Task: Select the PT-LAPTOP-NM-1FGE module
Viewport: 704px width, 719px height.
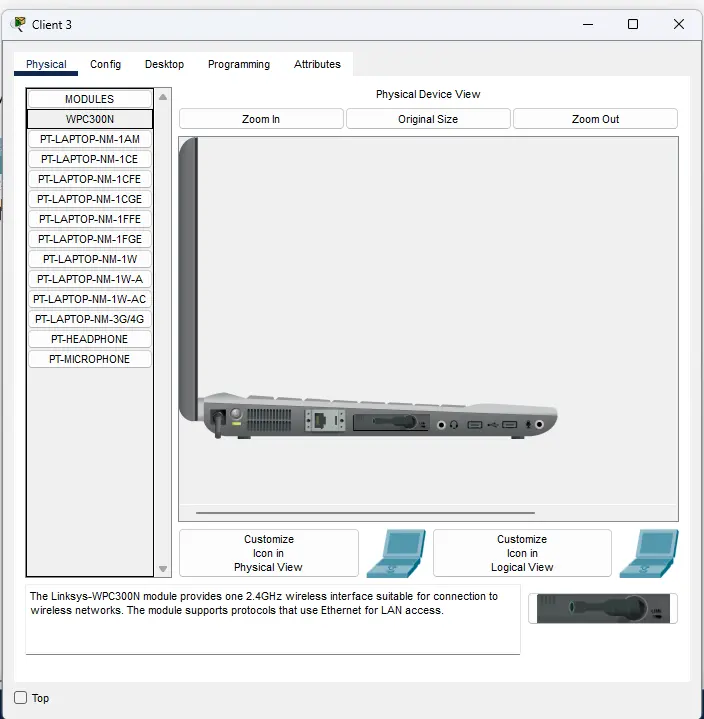Action: [x=89, y=239]
